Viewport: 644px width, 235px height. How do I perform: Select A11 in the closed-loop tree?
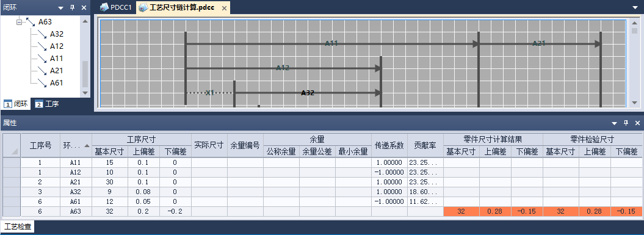57,59
